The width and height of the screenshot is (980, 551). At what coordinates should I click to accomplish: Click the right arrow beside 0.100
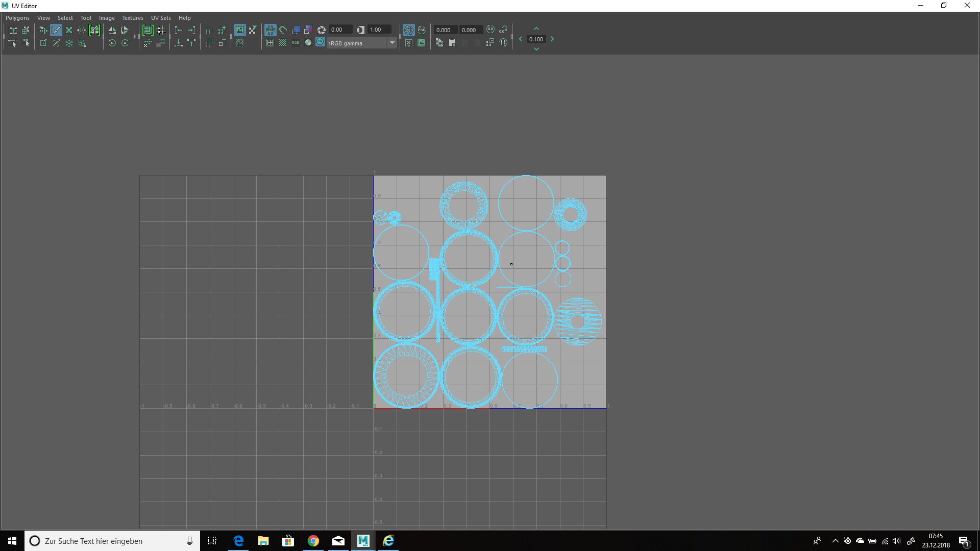(x=552, y=39)
